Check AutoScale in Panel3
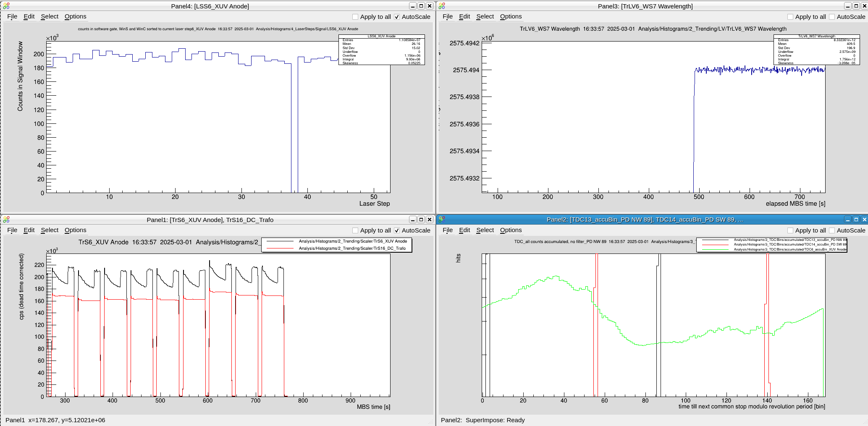 click(832, 17)
